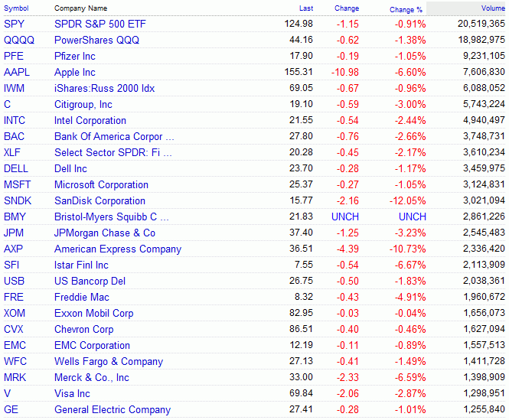Click the Intel Corporation link
509x420 pixels.
[90, 120]
